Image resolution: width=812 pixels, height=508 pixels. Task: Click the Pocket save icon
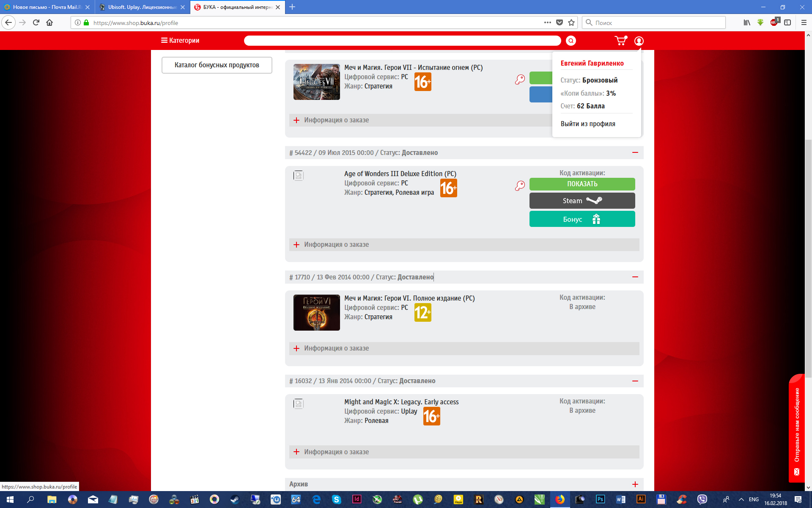point(559,22)
